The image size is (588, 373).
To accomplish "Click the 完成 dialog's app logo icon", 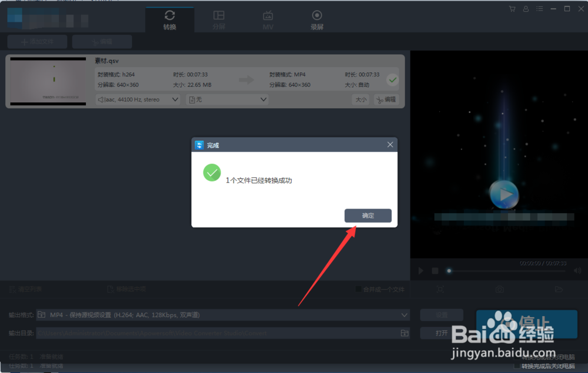I will coord(199,145).
